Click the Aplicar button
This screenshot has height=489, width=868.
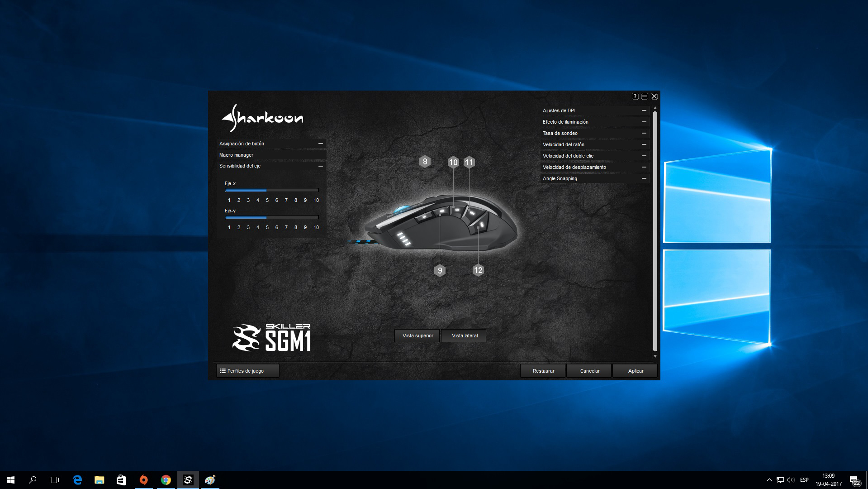[636, 371]
